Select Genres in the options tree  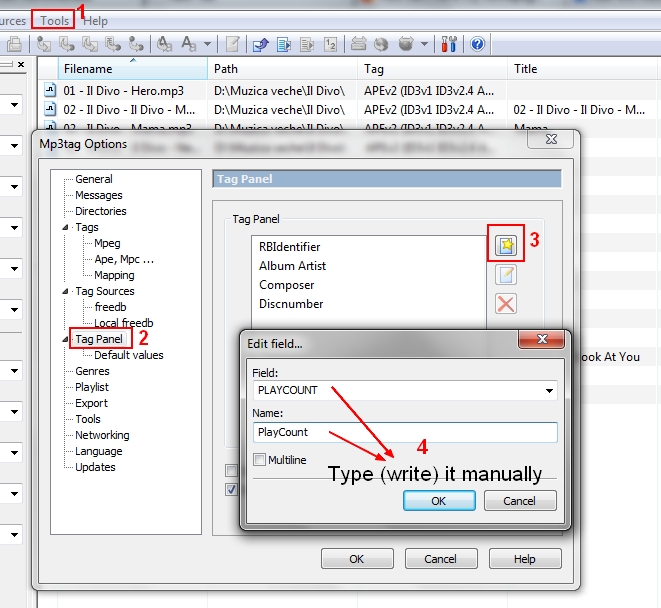[x=92, y=371]
